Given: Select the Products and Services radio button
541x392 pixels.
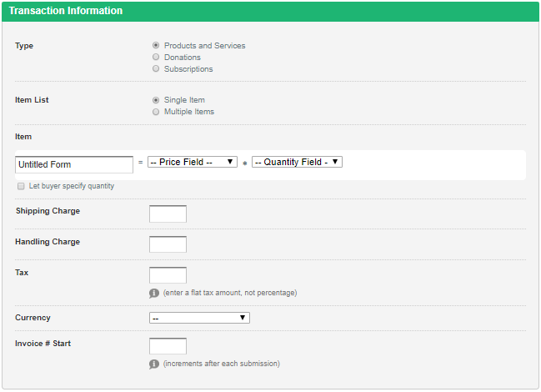Looking at the screenshot, I should 156,46.
